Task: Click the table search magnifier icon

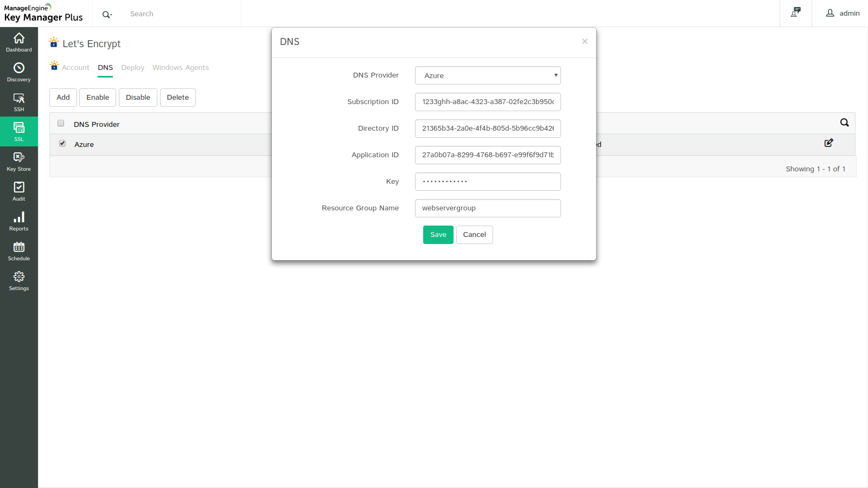Action: 845,123
